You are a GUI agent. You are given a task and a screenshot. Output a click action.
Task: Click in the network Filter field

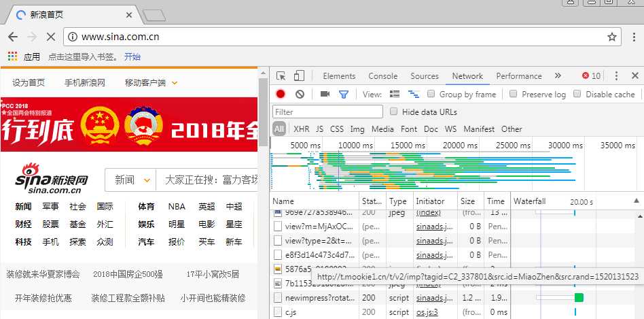click(x=327, y=112)
